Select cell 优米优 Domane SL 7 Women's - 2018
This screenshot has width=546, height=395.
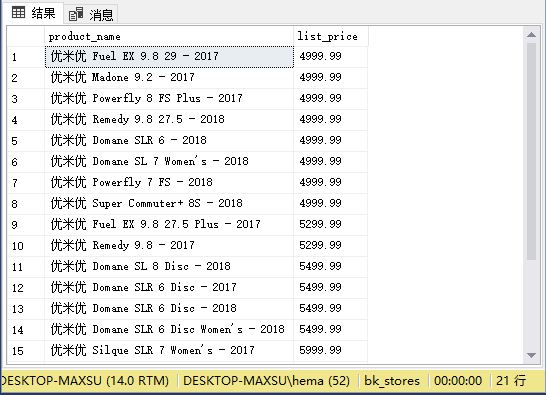[169, 162]
